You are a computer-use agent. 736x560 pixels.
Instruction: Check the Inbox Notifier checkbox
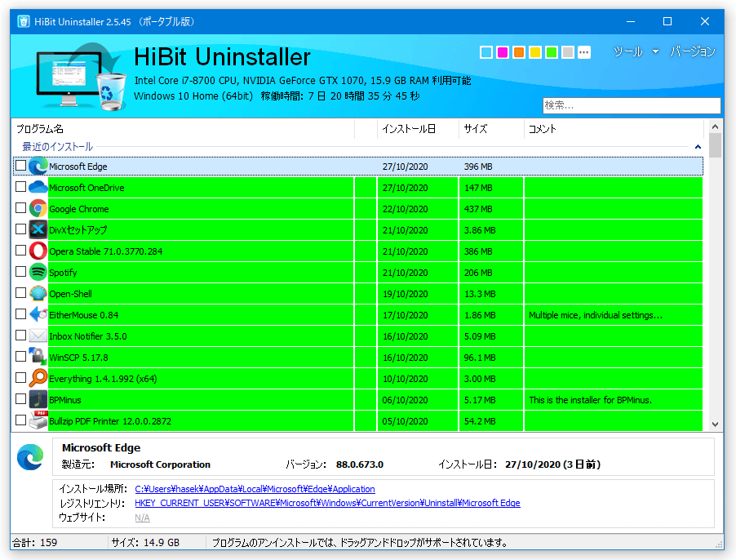tap(20, 336)
